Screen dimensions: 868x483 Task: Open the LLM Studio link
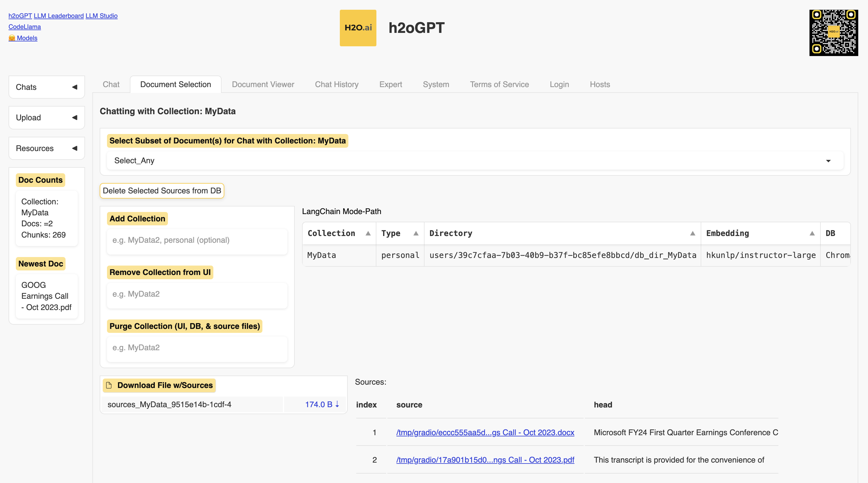tap(101, 16)
